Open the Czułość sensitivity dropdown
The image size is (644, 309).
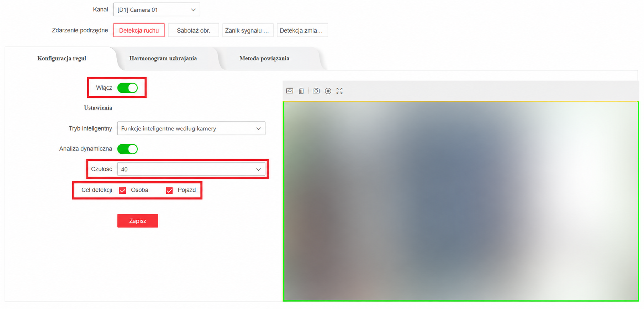tap(191, 169)
